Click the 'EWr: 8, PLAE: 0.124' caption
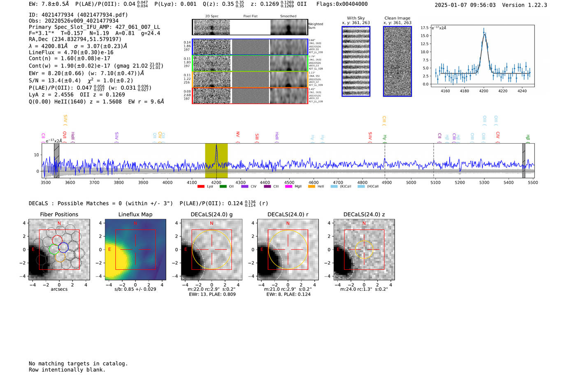576x392 pixels. [288, 295]
